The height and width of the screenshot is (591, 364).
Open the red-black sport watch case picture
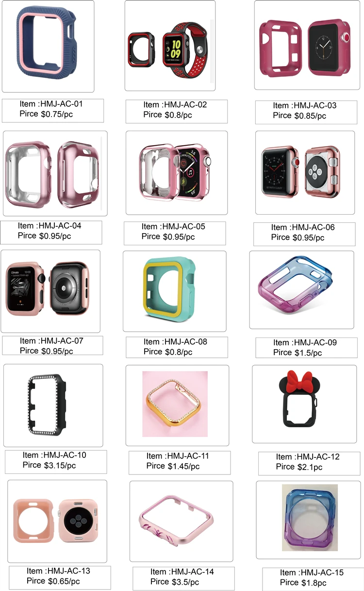[x=170, y=46]
